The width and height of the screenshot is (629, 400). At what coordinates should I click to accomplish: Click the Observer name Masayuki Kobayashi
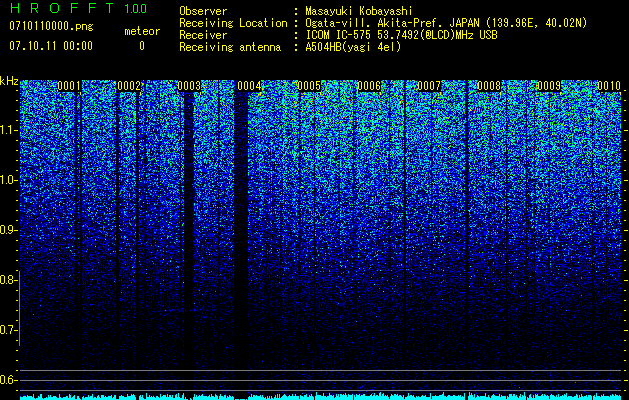[x=358, y=11]
